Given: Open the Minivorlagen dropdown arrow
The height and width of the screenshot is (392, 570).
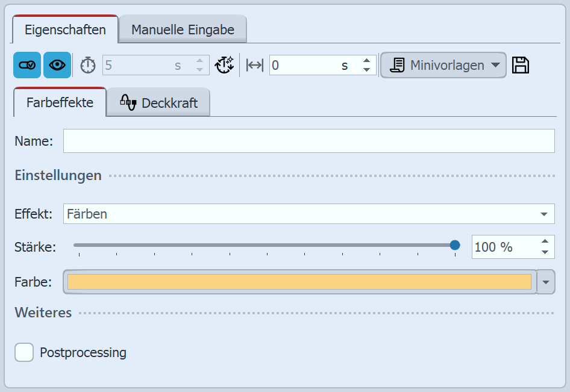Looking at the screenshot, I should pyautogui.click(x=495, y=65).
